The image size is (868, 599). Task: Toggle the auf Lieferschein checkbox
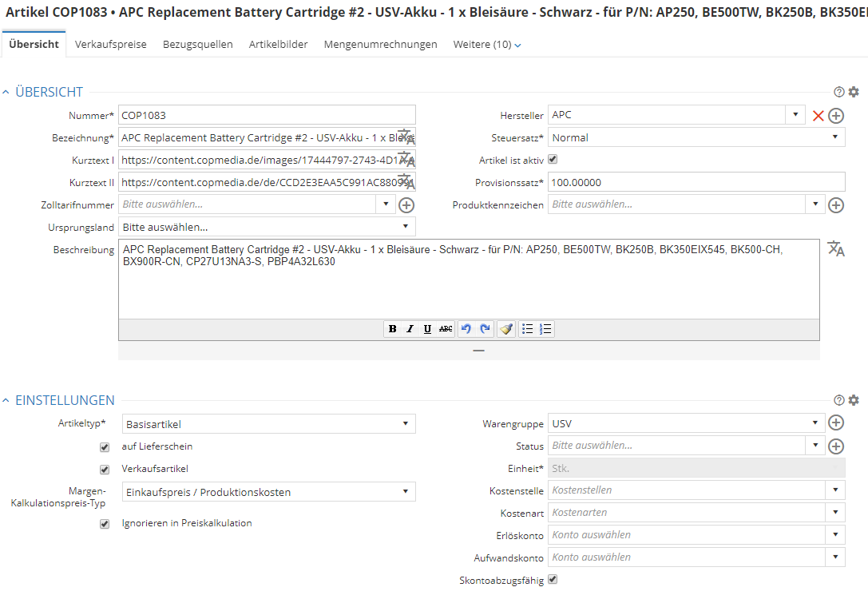coord(105,446)
